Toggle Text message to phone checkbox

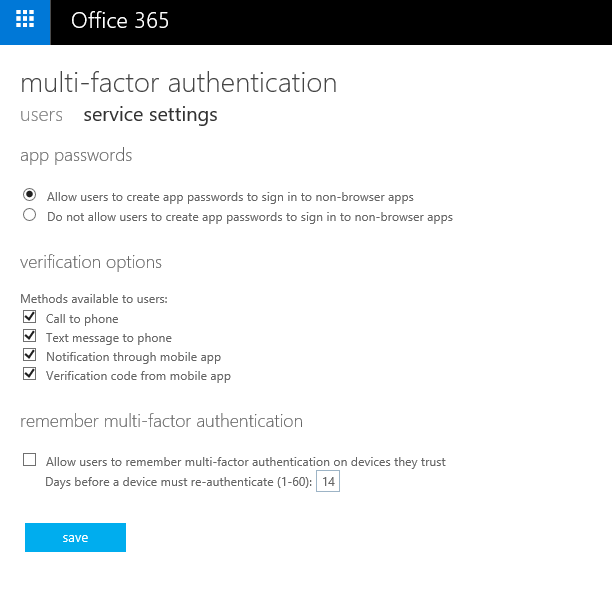pos(30,336)
